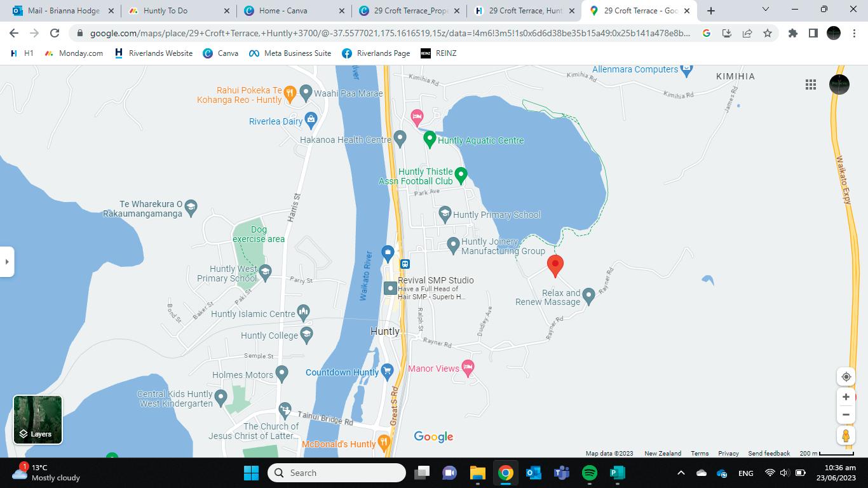Zoom in on the map
The height and width of the screenshot is (488, 868).
point(846,397)
